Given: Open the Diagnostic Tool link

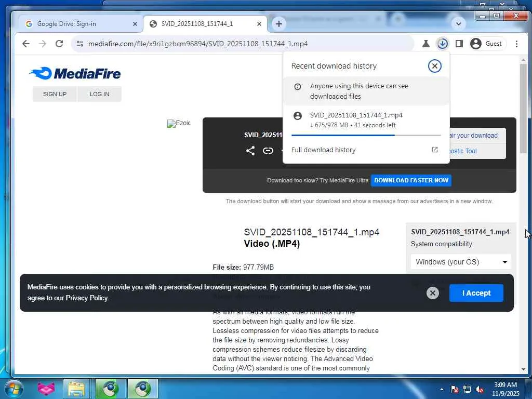Looking at the screenshot, I should (x=463, y=151).
